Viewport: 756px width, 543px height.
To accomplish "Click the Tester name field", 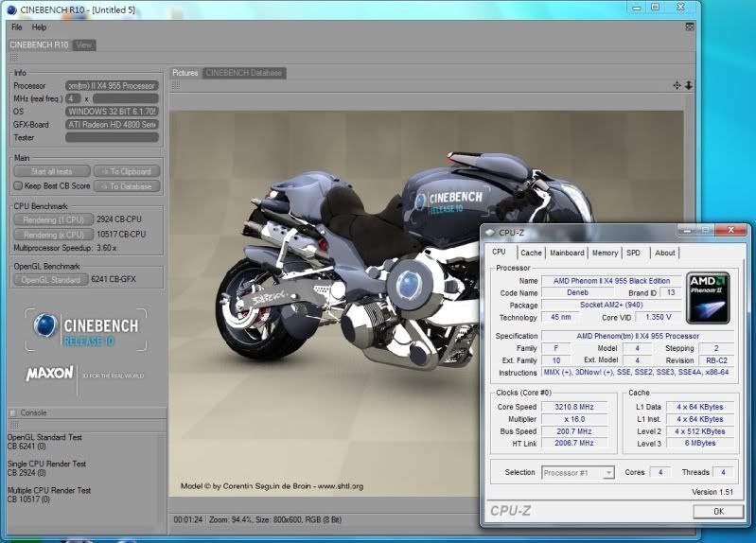I will tap(112, 137).
